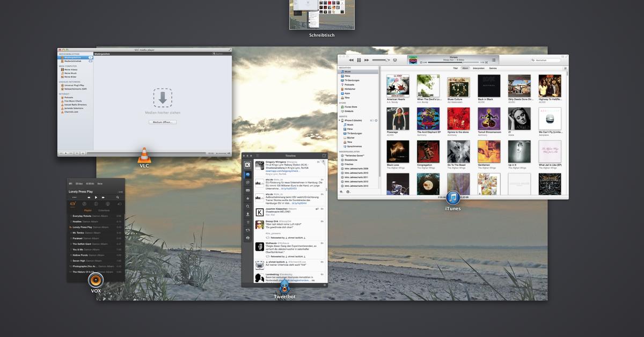Click the add playlist plus button in iTunes

341,192
